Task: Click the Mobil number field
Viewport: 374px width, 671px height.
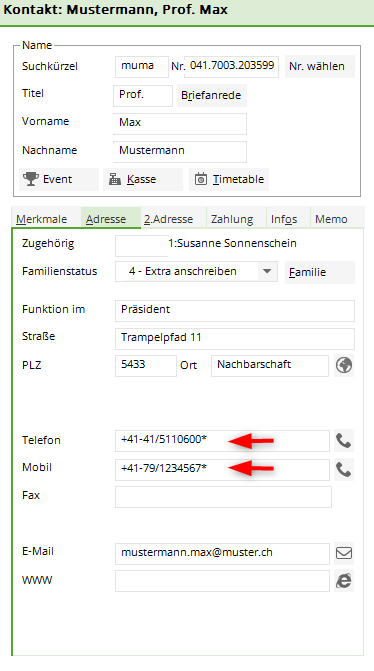Action: coord(222,470)
